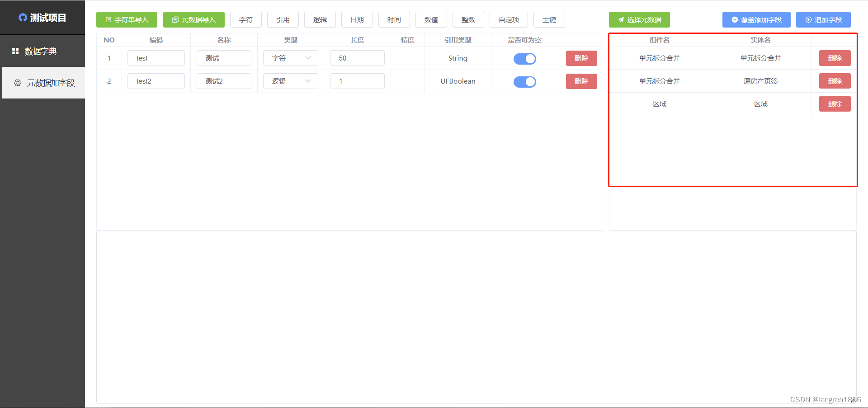
Task: Delete the 单元拆分合并 / 单元拆分合并 entity row
Action: tap(835, 58)
